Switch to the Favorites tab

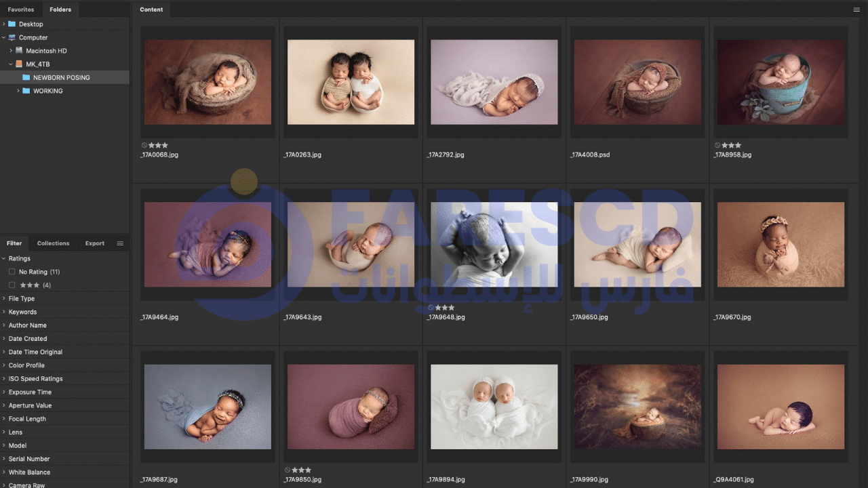[x=21, y=9]
